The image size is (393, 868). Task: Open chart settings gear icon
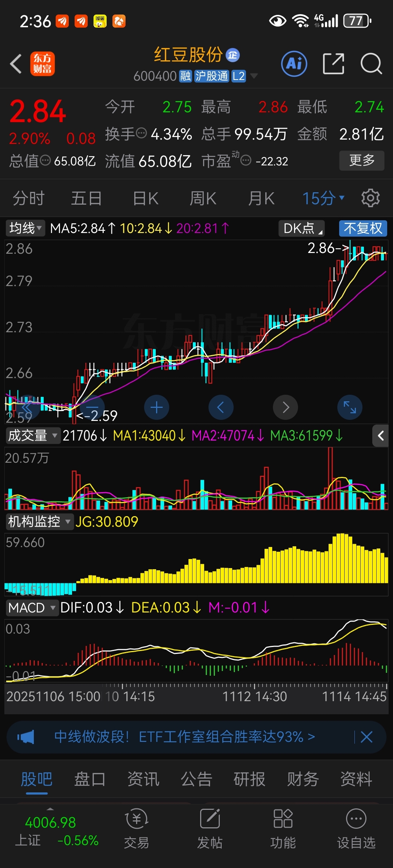point(370,198)
